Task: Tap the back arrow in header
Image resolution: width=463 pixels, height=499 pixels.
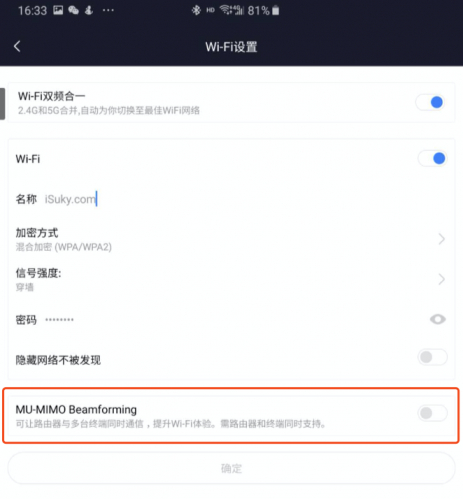Action: (x=17, y=46)
